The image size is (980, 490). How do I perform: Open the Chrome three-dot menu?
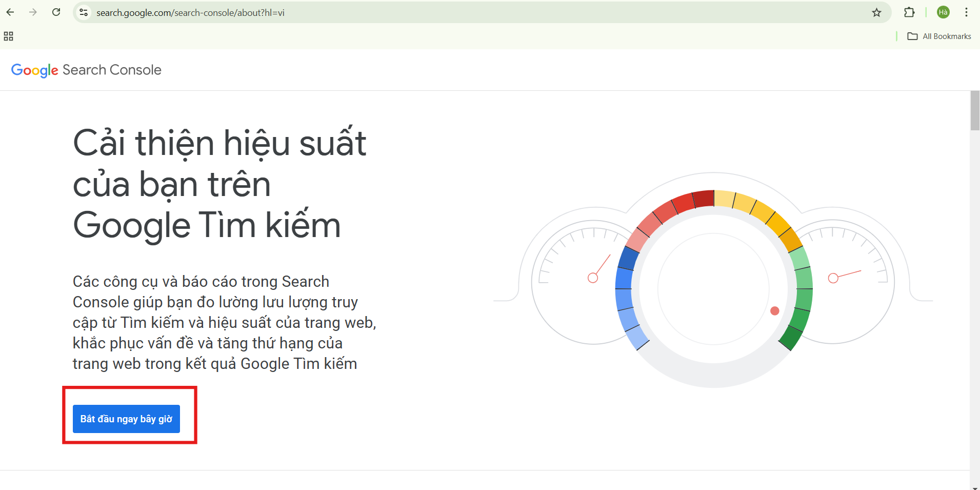coord(966,12)
